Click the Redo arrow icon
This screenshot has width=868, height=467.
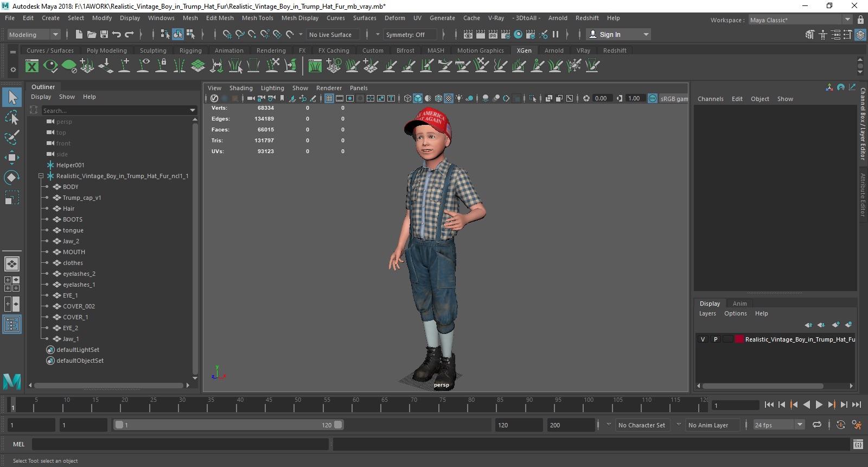point(129,34)
